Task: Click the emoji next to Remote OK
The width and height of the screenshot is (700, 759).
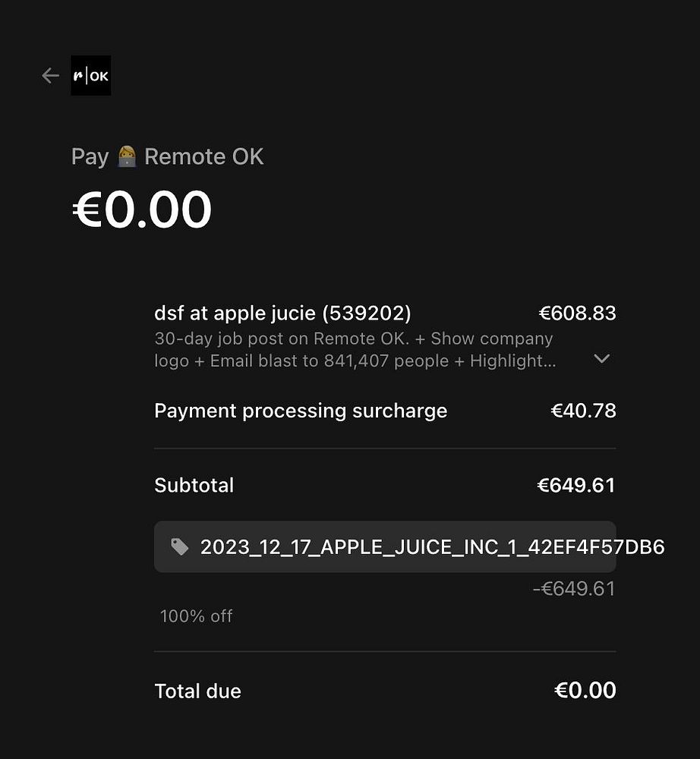Action: point(127,157)
